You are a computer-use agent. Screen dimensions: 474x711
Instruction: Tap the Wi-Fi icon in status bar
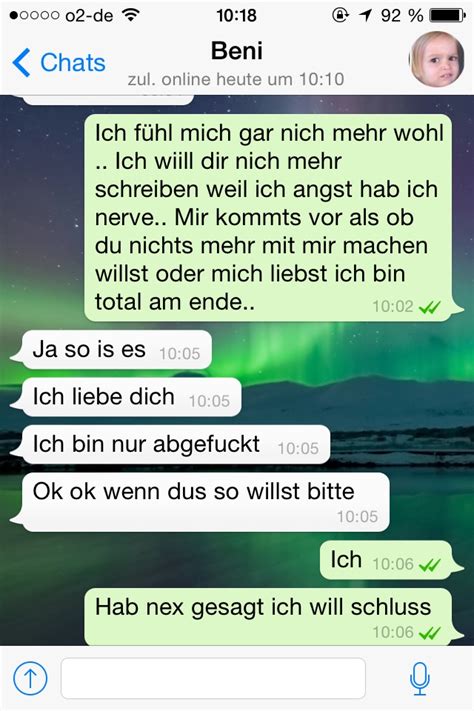point(131,15)
